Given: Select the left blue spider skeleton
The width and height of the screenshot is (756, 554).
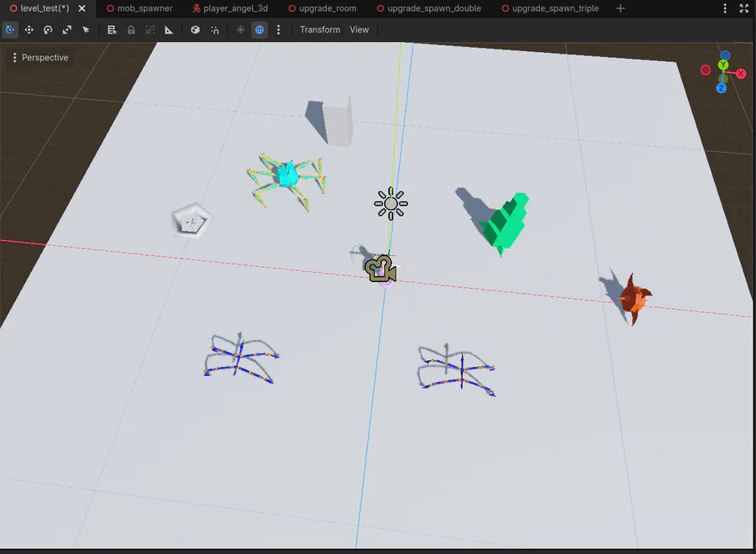Looking at the screenshot, I should pyautogui.click(x=239, y=359).
